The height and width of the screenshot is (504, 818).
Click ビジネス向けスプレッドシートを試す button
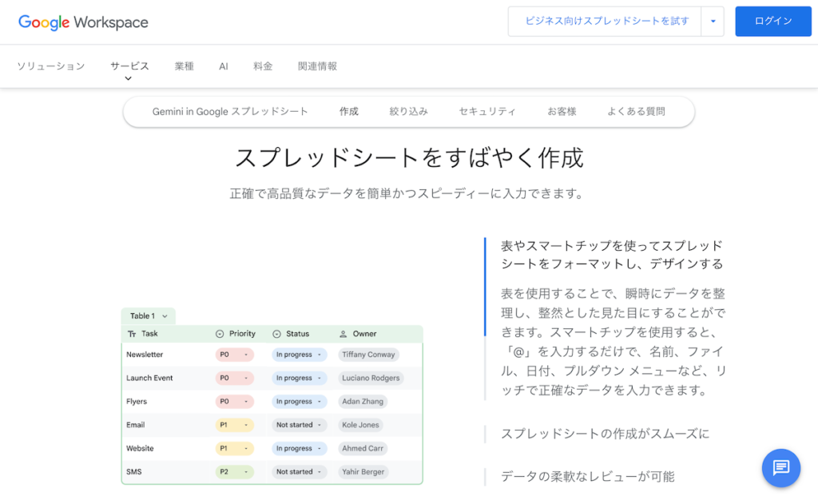606,22
